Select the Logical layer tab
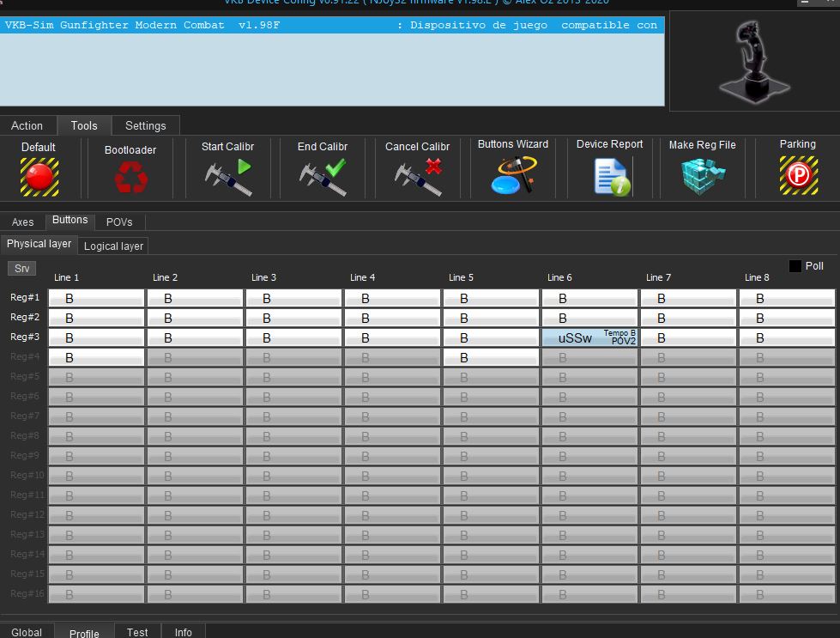Screen dimensions: 840x638 coord(113,246)
